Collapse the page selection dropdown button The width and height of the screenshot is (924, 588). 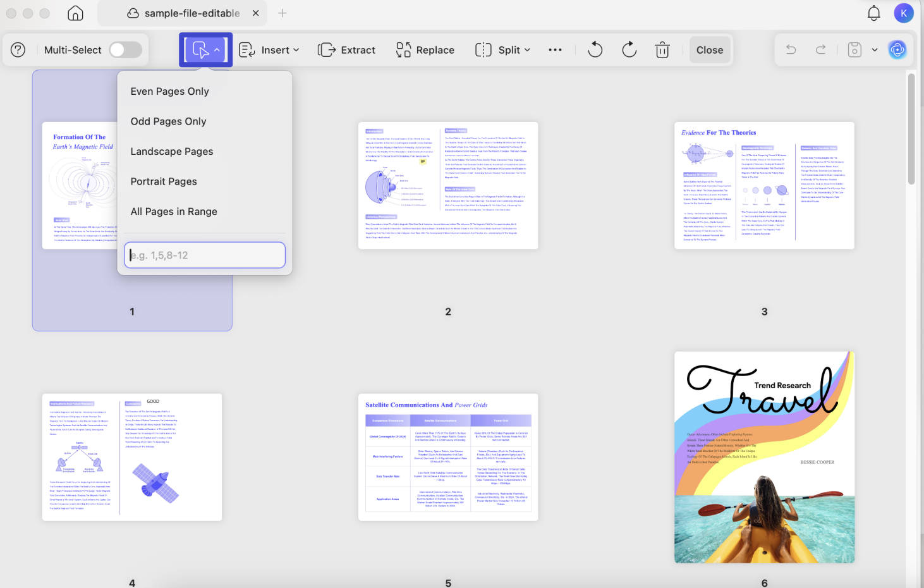[205, 50]
